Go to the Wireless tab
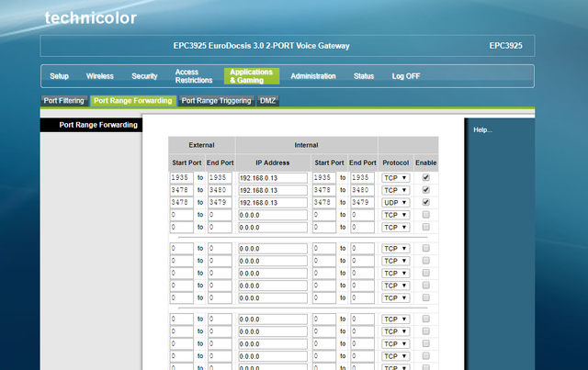 point(100,76)
